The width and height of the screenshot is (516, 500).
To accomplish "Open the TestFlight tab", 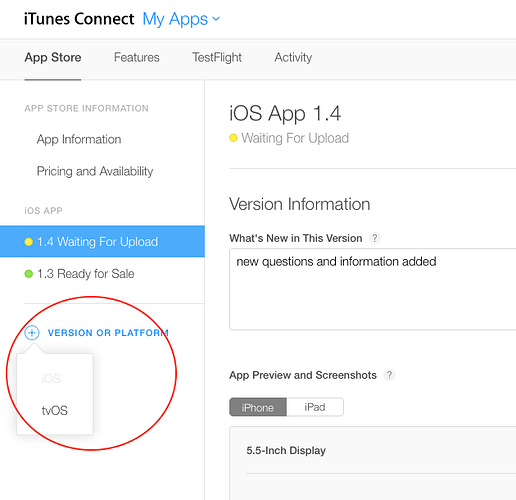I will (217, 57).
